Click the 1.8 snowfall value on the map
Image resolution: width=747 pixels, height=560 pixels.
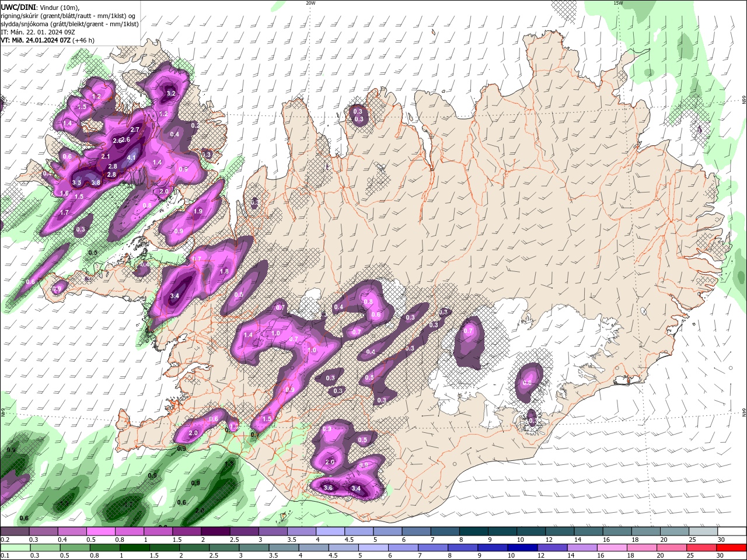(x=224, y=271)
